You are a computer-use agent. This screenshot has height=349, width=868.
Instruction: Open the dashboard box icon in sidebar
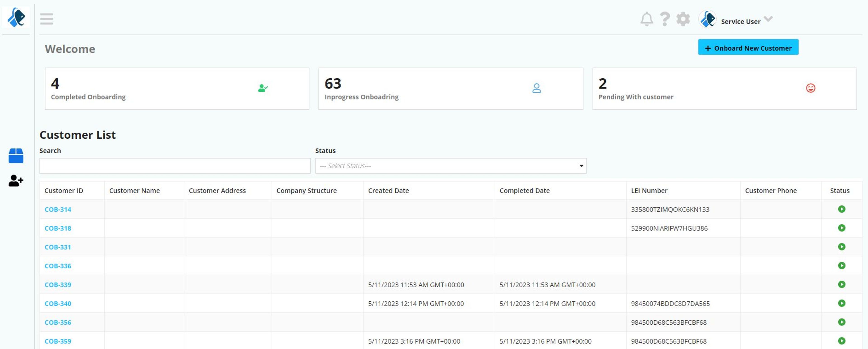click(16, 156)
